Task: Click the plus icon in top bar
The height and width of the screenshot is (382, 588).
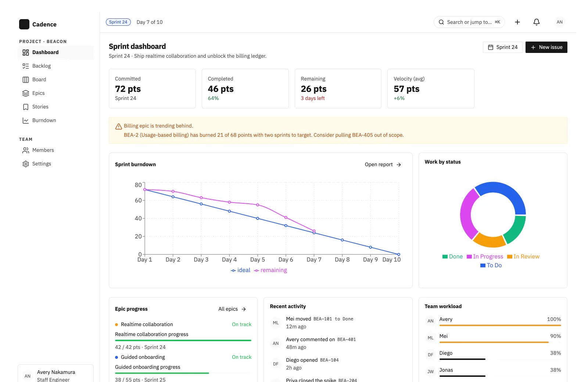Action: [517, 22]
